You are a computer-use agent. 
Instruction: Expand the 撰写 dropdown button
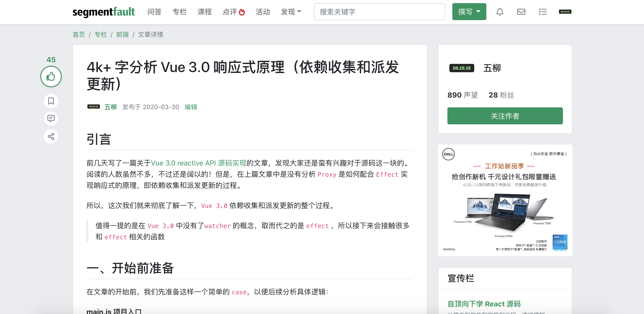point(469,12)
